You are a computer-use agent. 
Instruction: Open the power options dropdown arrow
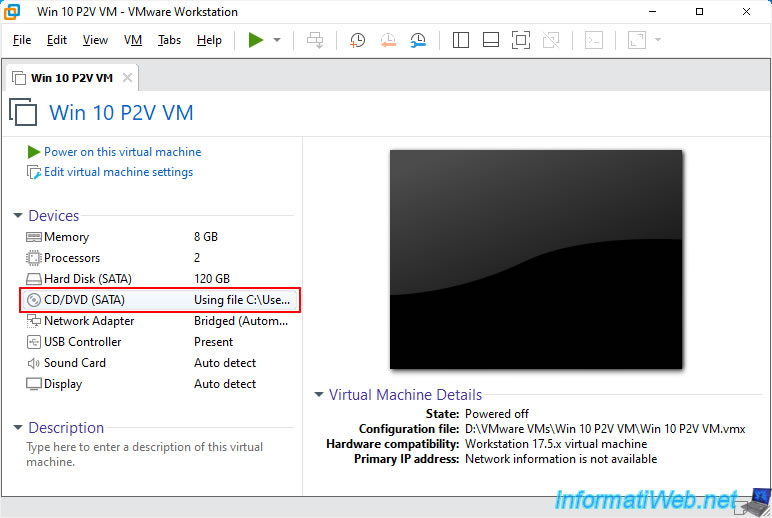277,40
